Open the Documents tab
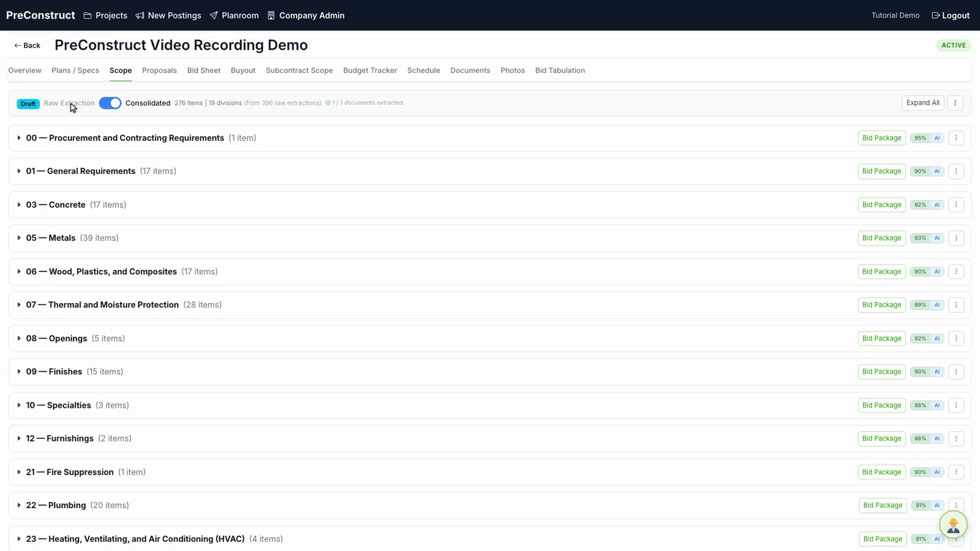 pyautogui.click(x=470, y=70)
